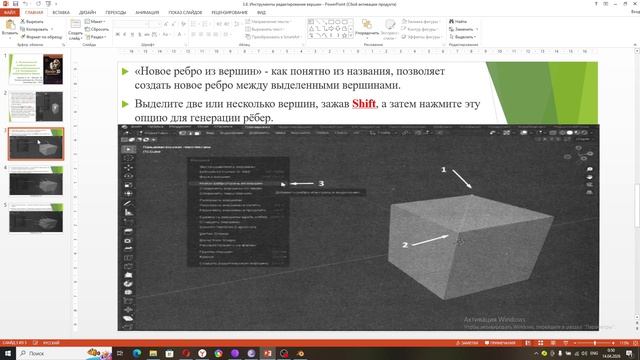Image resolution: width=640 pixels, height=360 pixels.
Task: Start slideshow from status bar icon
Action: [565, 343]
